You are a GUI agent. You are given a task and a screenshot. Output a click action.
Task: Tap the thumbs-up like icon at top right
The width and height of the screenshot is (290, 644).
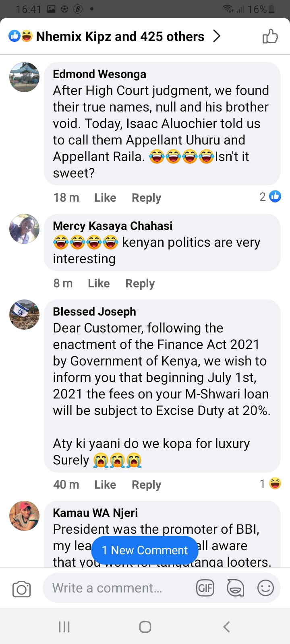point(270,37)
